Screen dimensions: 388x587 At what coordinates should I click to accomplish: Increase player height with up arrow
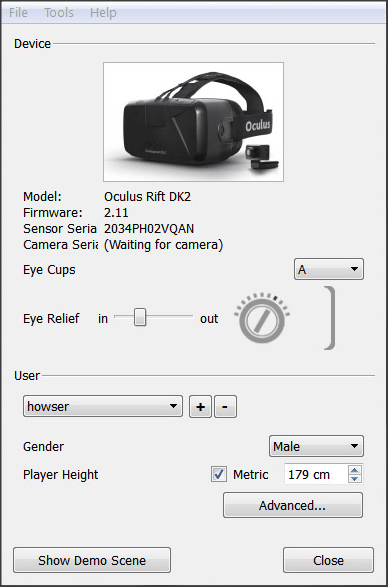pyautogui.click(x=355, y=470)
